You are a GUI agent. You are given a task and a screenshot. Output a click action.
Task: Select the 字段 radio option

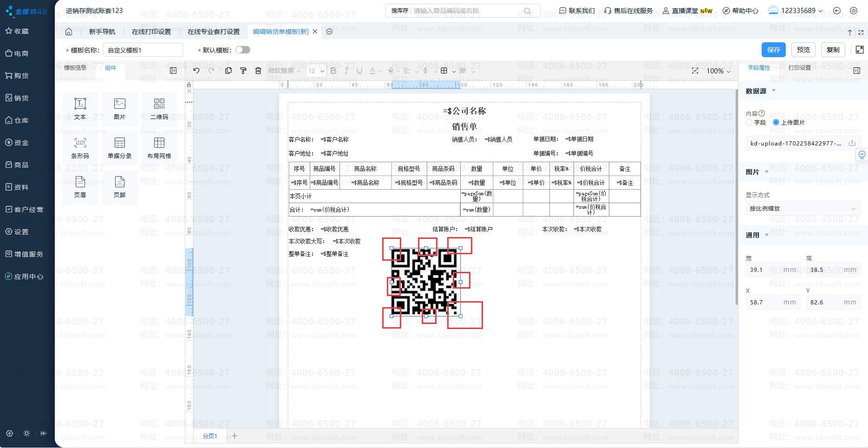749,122
